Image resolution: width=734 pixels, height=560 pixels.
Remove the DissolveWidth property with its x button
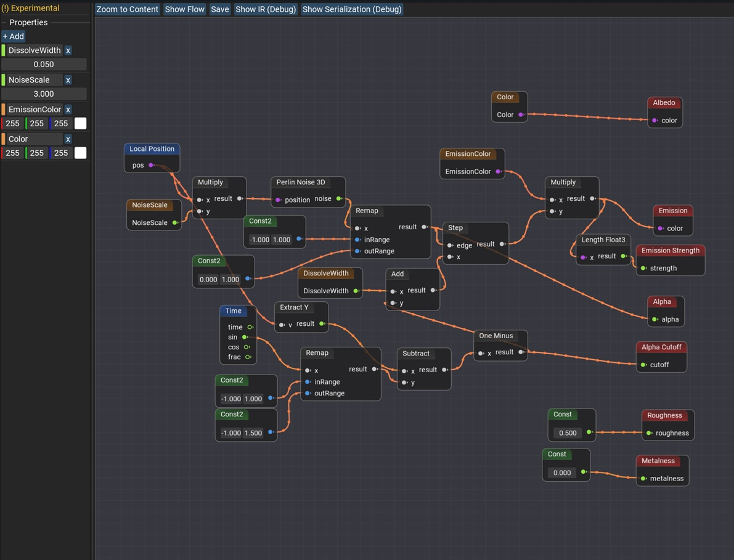tap(68, 51)
